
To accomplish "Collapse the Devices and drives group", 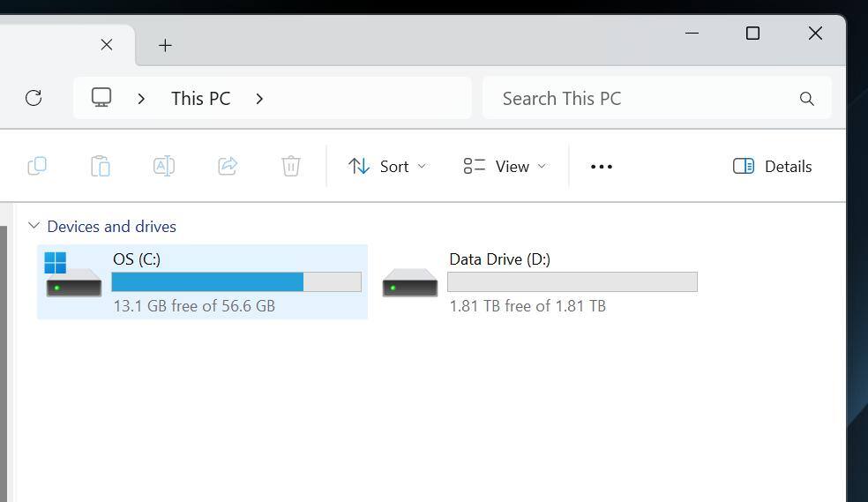I will coord(34,226).
